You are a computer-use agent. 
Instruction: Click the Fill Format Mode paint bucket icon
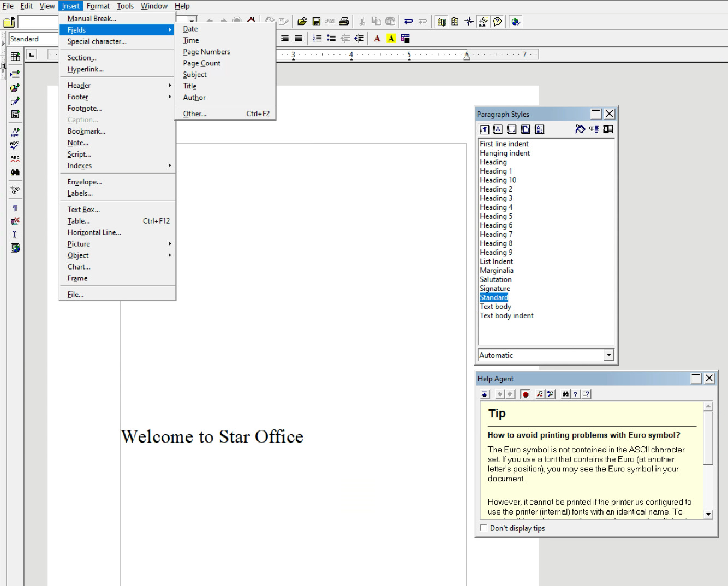580,129
